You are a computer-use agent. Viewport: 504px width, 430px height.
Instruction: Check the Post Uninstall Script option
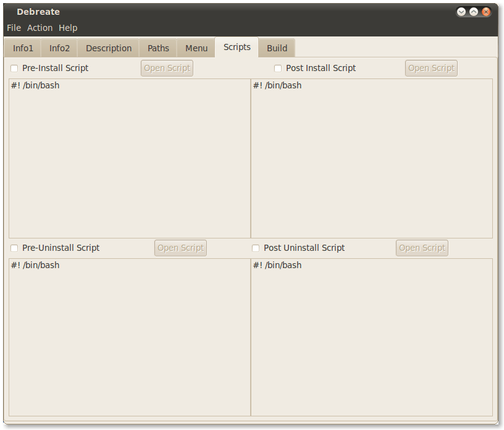(x=256, y=248)
